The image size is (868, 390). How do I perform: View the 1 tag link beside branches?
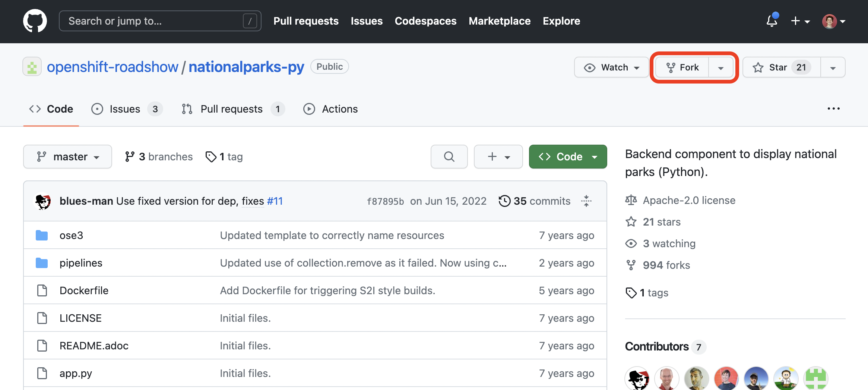224,157
